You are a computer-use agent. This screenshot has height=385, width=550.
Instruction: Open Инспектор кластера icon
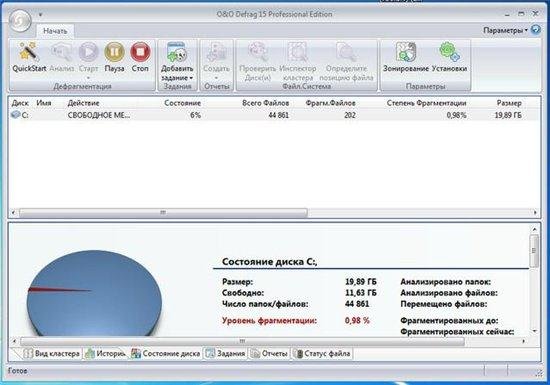pos(298,52)
